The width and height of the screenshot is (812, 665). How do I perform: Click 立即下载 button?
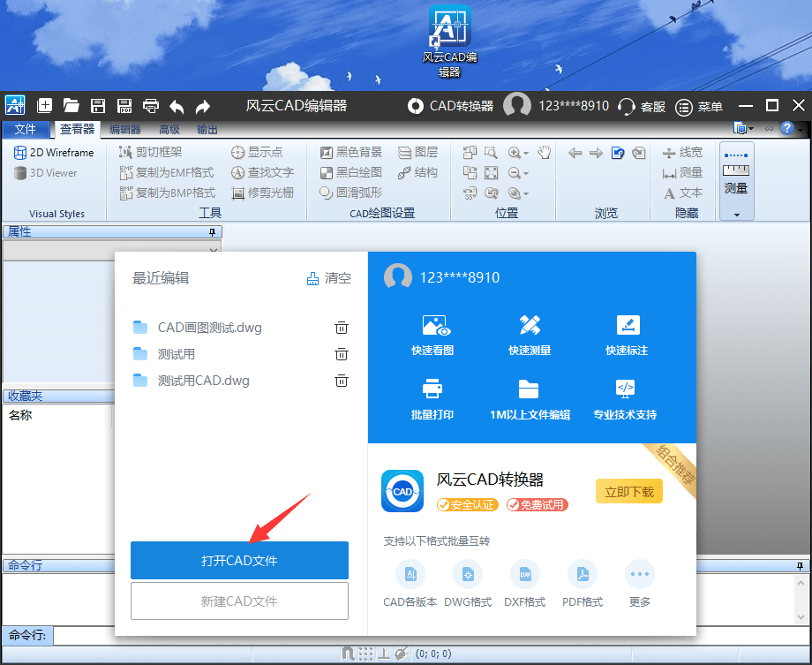coord(629,491)
